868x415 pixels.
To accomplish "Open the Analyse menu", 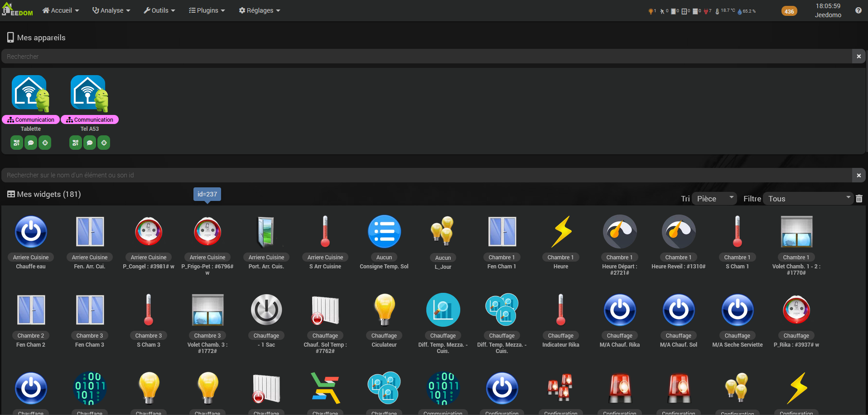I will pos(111,10).
